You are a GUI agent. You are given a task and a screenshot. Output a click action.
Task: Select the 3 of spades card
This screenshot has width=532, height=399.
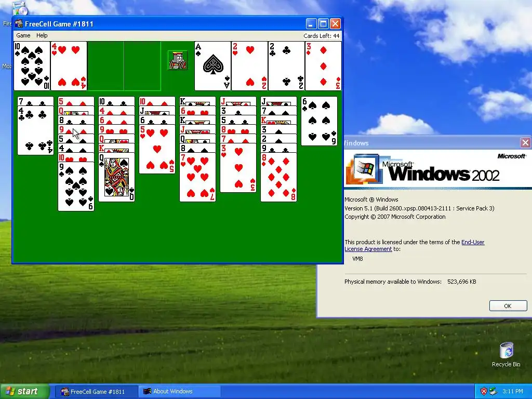click(278, 129)
